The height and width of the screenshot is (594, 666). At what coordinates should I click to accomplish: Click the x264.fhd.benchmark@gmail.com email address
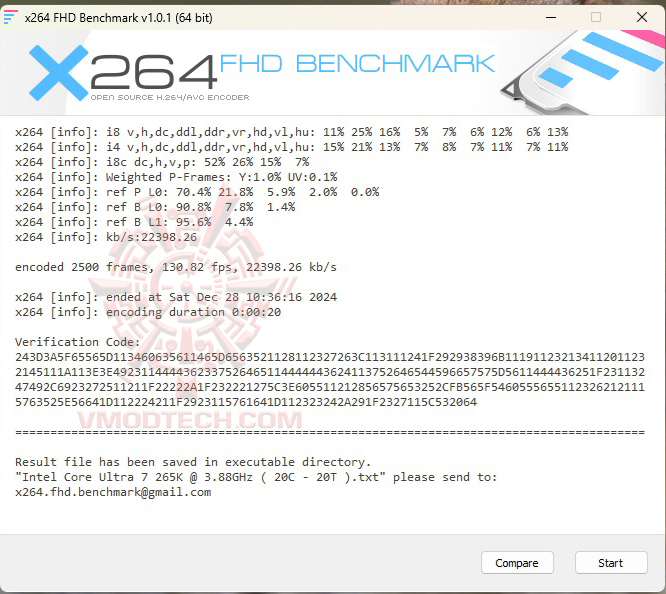coord(113,492)
